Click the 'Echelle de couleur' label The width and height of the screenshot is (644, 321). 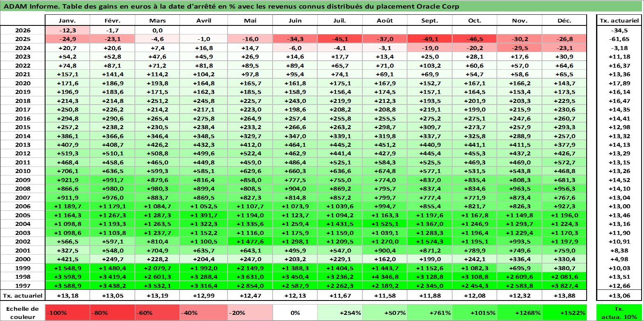23,313
